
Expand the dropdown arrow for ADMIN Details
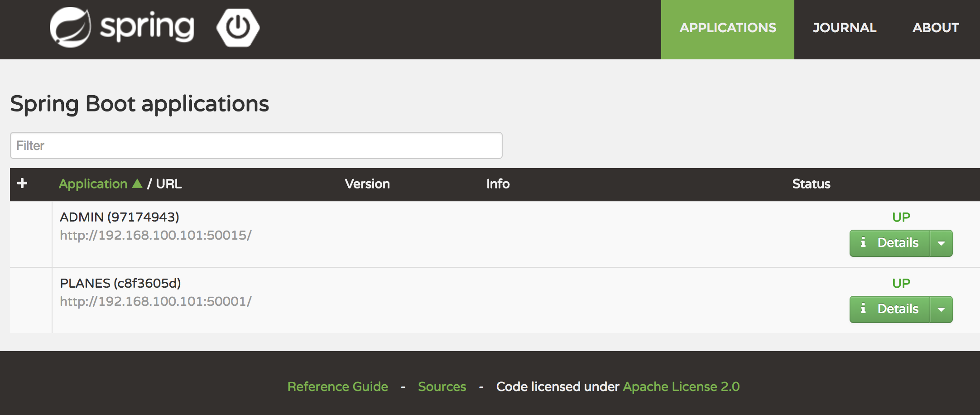pos(942,243)
